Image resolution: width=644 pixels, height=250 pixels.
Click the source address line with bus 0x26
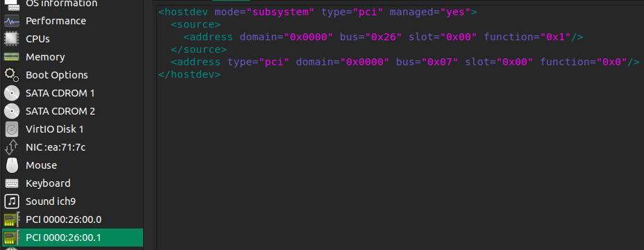click(x=383, y=37)
